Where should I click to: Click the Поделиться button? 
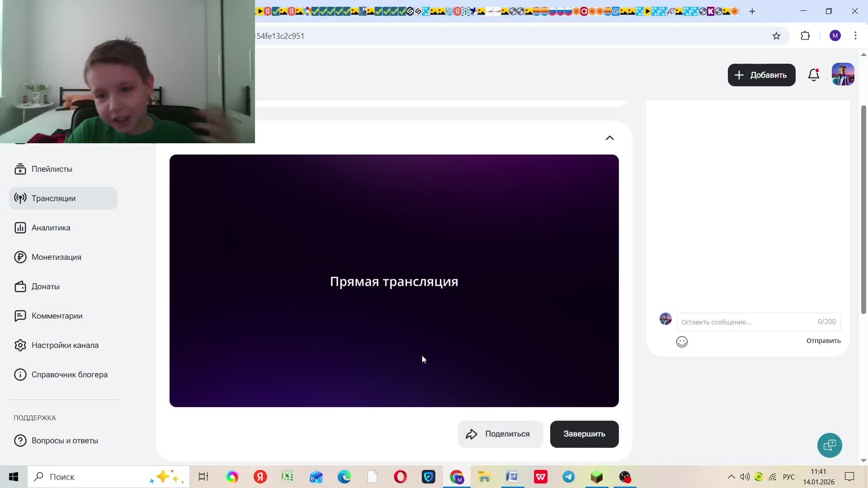tap(500, 434)
